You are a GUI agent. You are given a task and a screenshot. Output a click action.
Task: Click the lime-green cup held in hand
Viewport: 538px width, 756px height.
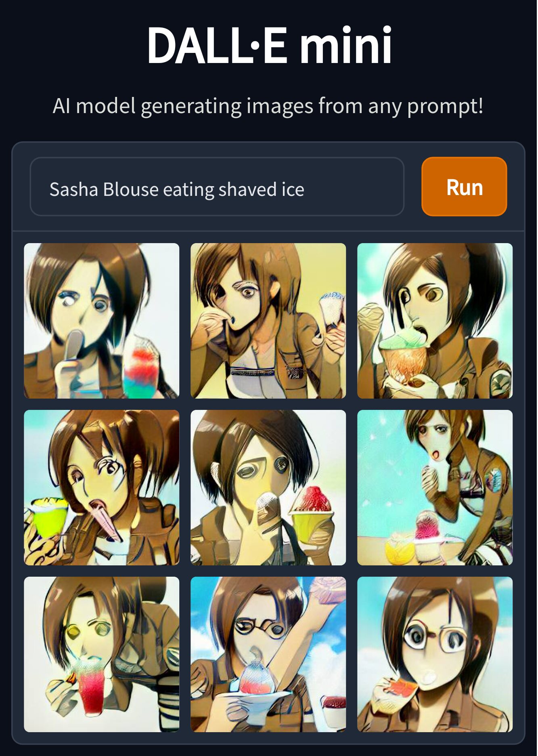pyautogui.click(x=49, y=518)
